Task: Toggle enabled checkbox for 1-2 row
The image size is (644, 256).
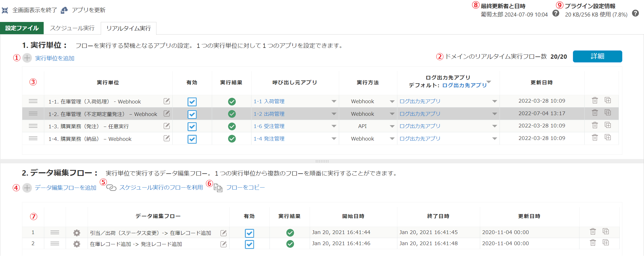Action: (x=192, y=114)
